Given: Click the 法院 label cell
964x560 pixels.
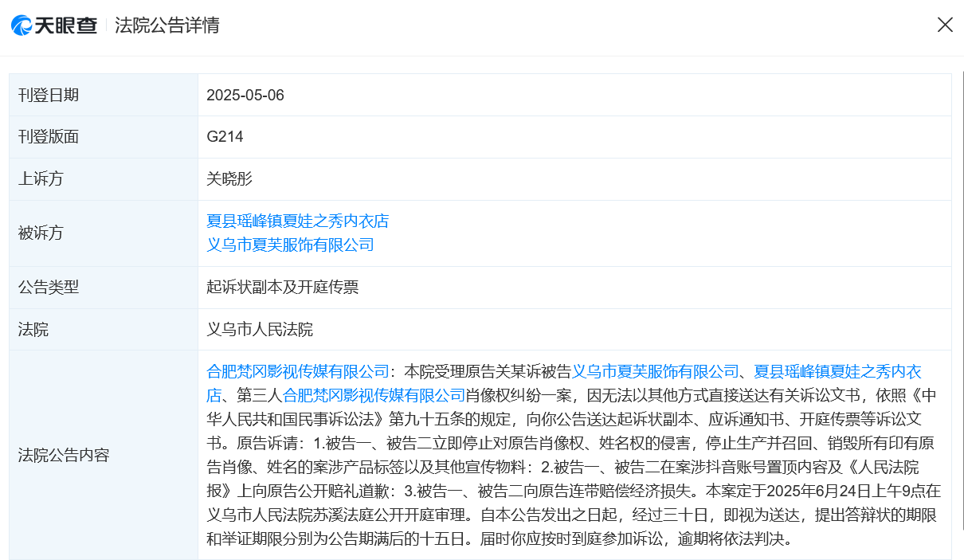Looking at the screenshot, I should point(104,329).
